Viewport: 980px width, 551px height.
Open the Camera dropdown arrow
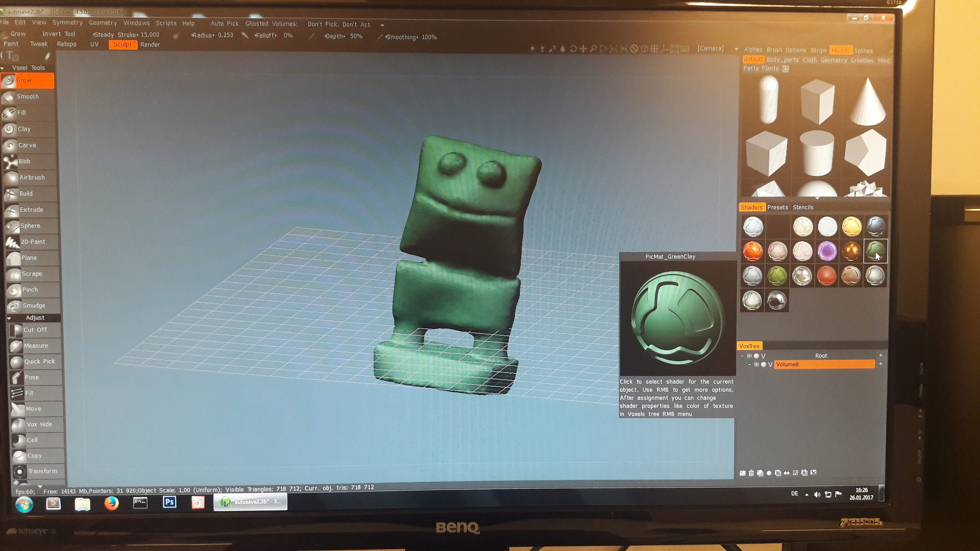pyautogui.click(x=736, y=49)
